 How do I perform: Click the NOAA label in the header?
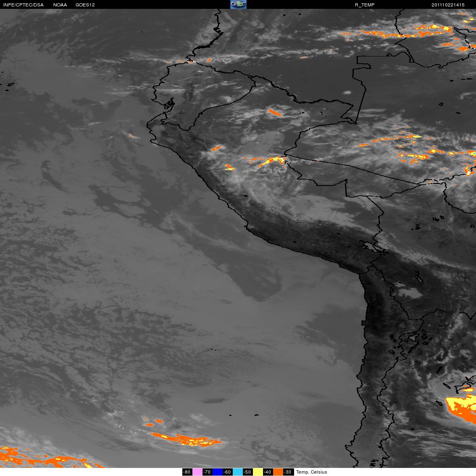point(60,5)
